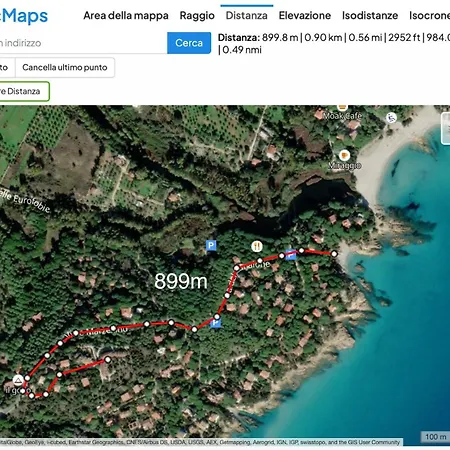Click the map attribution credits text

pyautogui.click(x=200, y=442)
